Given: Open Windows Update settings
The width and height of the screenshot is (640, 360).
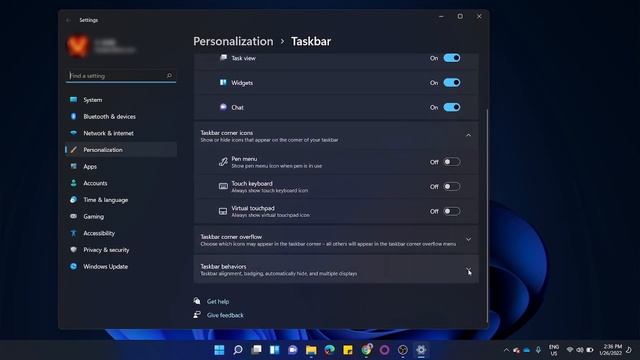Looking at the screenshot, I should (121, 267).
